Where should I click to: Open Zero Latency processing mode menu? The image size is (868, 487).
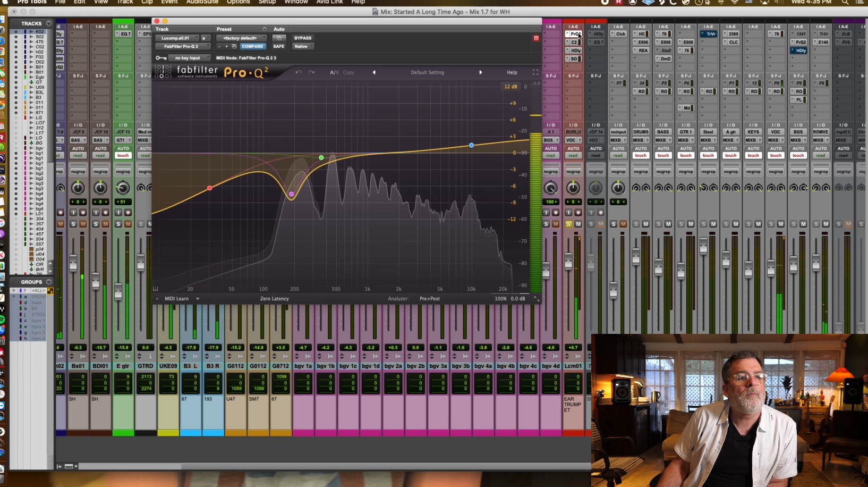(x=275, y=299)
